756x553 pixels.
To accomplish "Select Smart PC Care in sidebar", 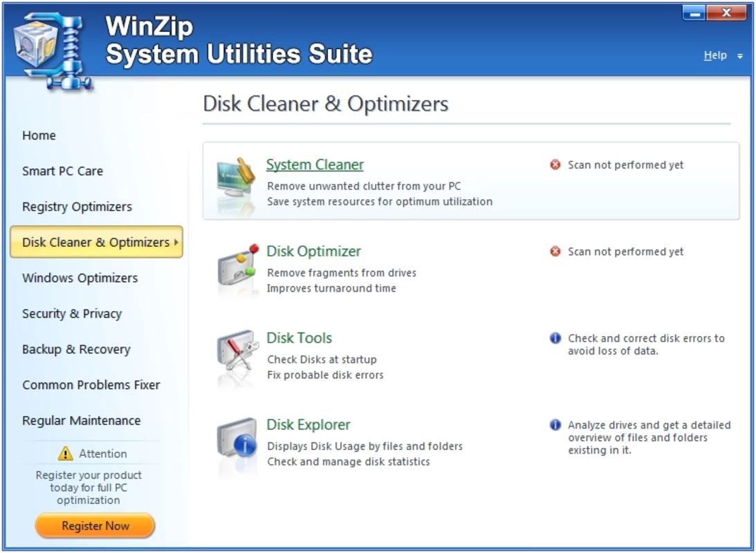I will pyautogui.click(x=63, y=171).
